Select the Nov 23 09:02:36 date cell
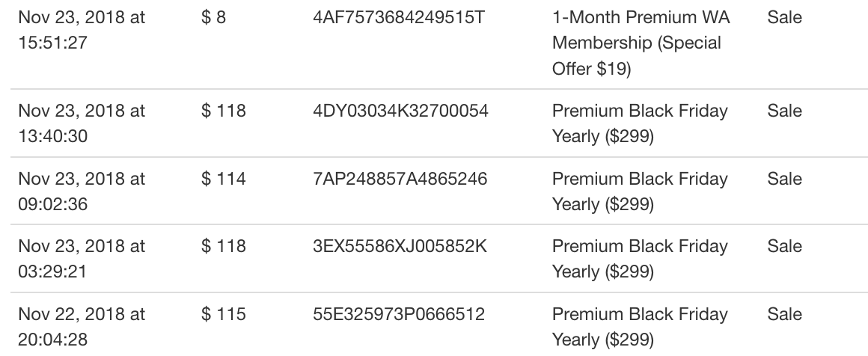The width and height of the screenshot is (868, 356). point(82,191)
